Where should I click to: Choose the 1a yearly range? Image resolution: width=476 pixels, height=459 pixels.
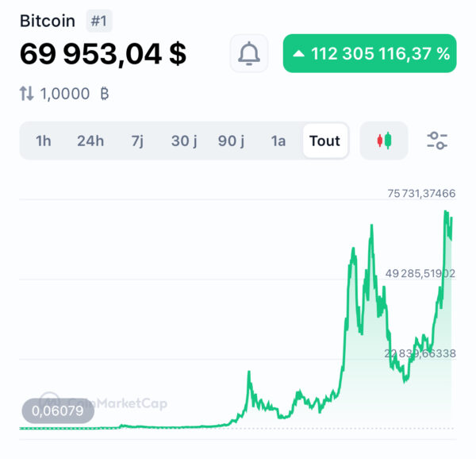(x=278, y=141)
